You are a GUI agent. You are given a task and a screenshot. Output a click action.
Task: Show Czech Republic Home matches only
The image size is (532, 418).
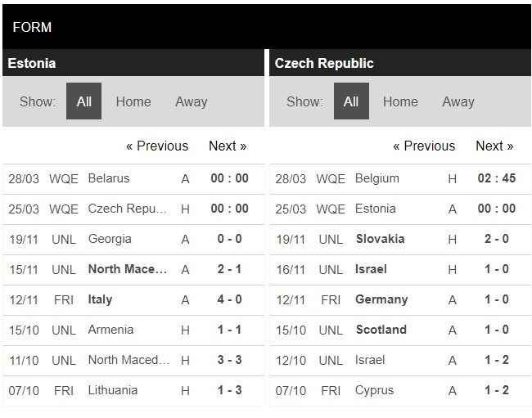(x=400, y=101)
